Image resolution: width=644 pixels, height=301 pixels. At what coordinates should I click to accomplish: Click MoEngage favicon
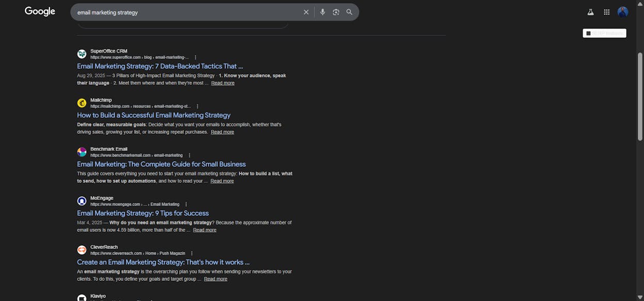[x=82, y=201]
